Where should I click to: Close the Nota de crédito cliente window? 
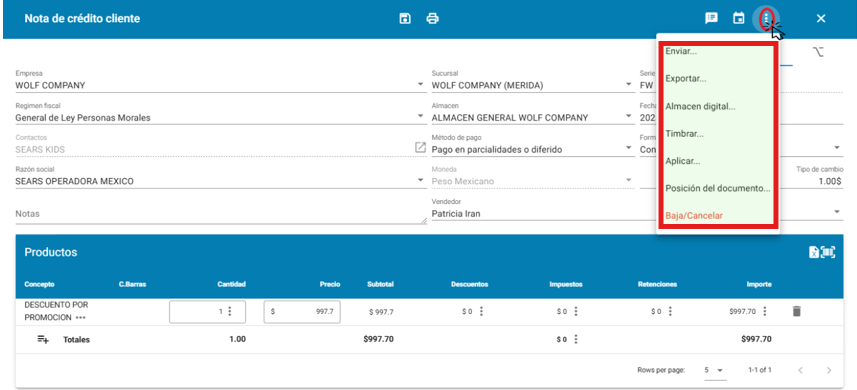[x=821, y=19]
